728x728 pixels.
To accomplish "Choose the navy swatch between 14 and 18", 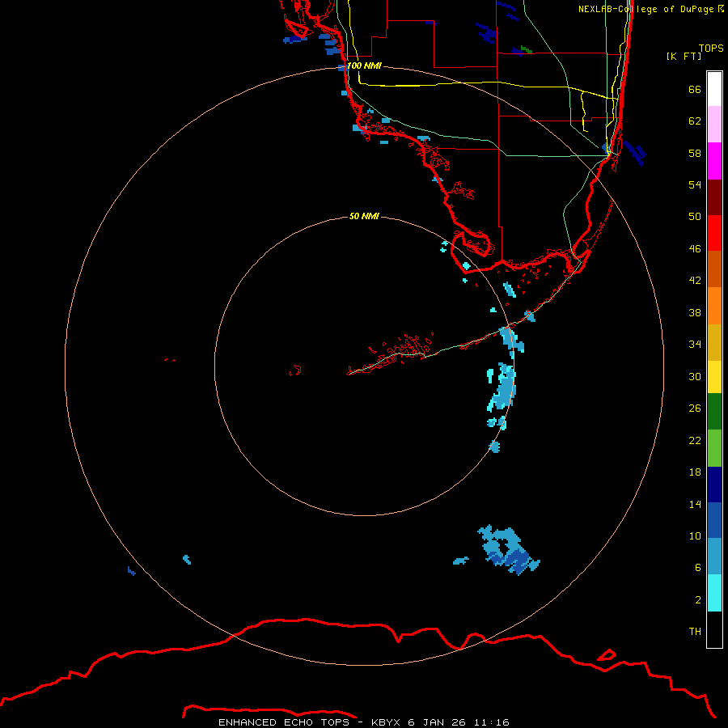I will 714,485.
